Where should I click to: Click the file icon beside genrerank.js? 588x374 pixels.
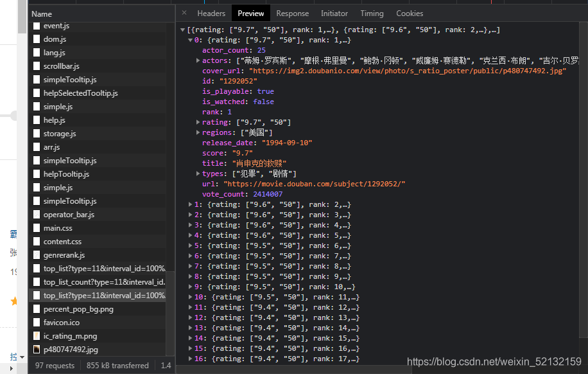(x=37, y=255)
